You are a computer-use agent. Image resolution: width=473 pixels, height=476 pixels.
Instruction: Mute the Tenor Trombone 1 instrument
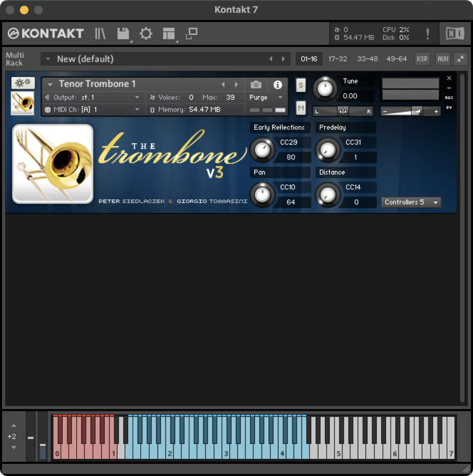301,108
